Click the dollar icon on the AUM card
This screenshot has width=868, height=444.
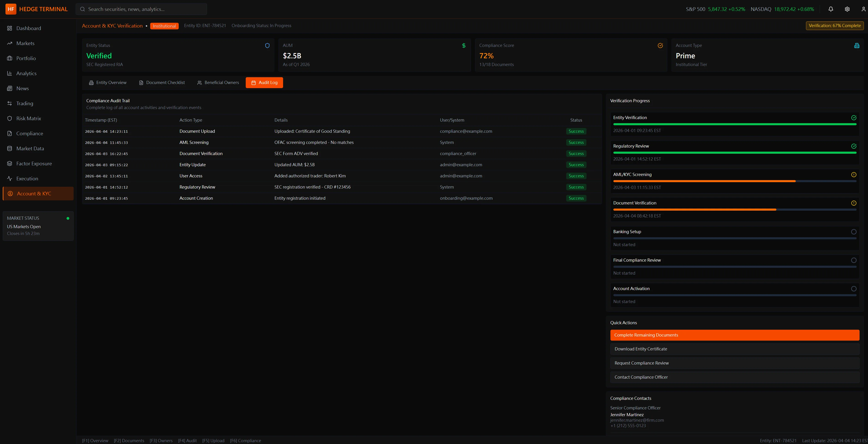coord(464,46)
